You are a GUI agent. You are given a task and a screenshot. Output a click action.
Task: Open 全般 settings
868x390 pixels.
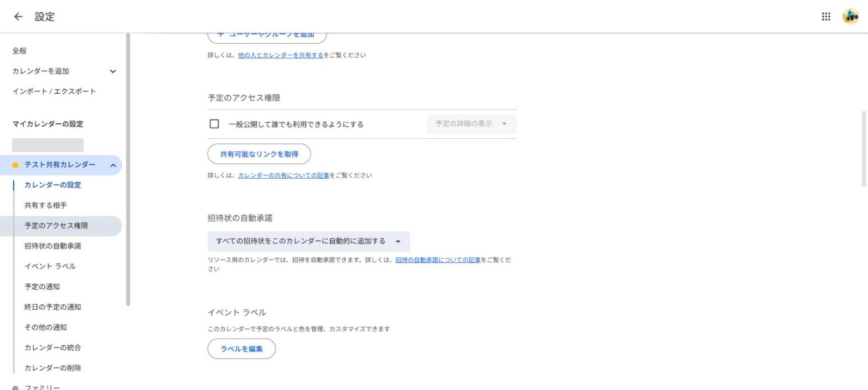coord(19,51)
